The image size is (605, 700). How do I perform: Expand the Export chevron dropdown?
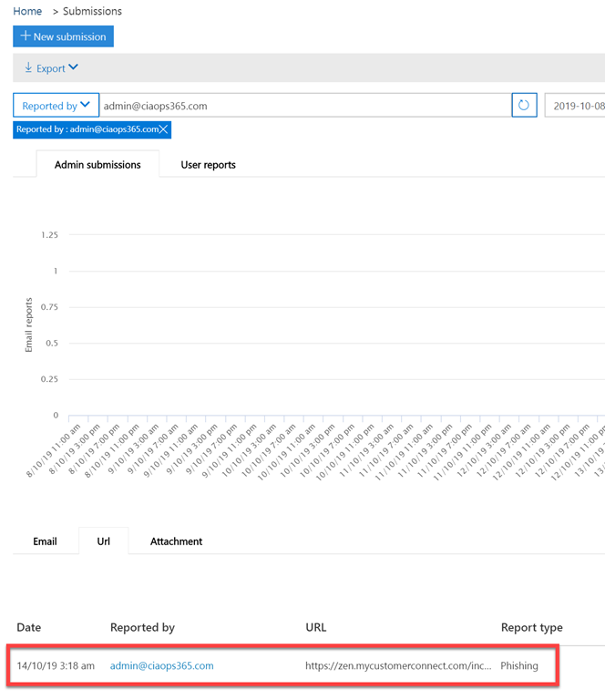click(x=74, y=67)
